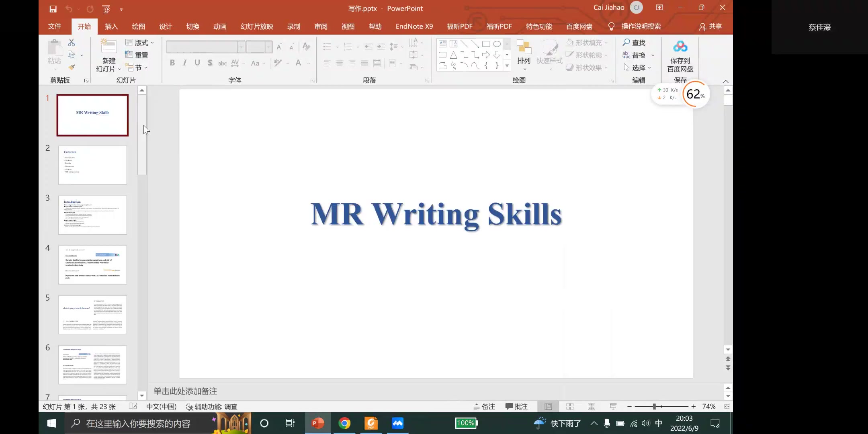Open the font name dropdown arrow
The height and width of the screenshot is (434, 868).
click(x=241, y=47)
